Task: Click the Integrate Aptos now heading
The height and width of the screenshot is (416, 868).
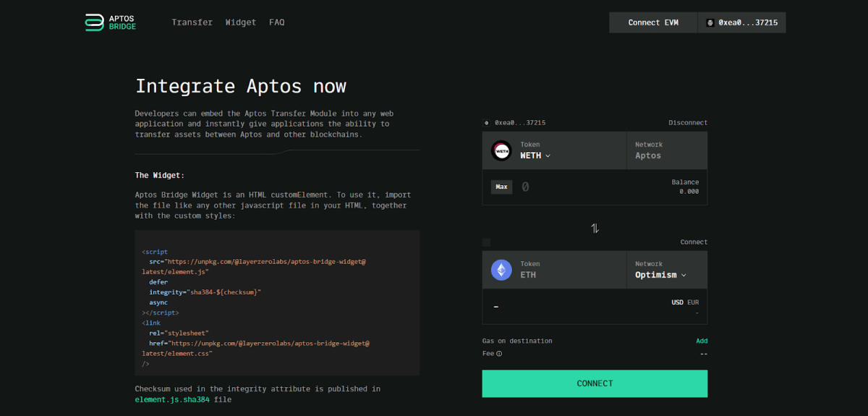Action: pos(241,86)
